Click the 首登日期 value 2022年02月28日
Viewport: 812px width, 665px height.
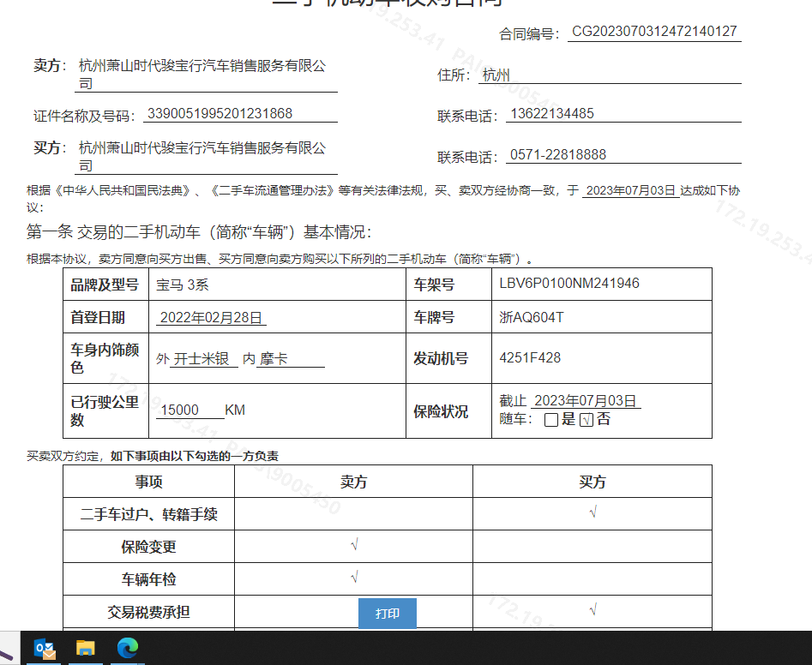point(211,317)
